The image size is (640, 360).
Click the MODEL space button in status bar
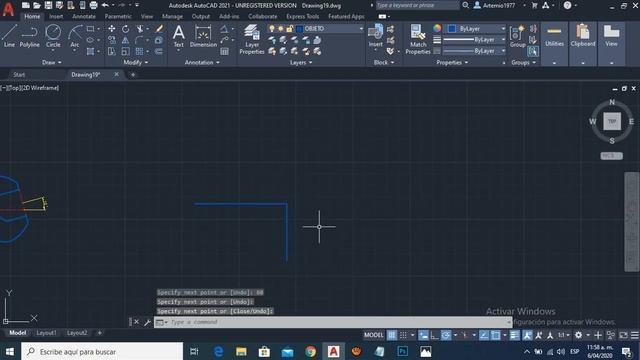click(373, 335)
